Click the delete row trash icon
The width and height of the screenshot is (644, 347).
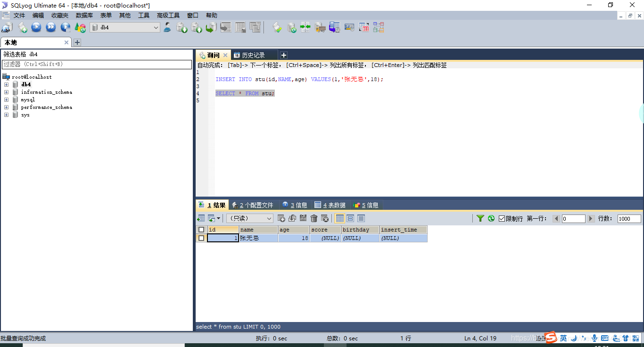pos(314,218)
